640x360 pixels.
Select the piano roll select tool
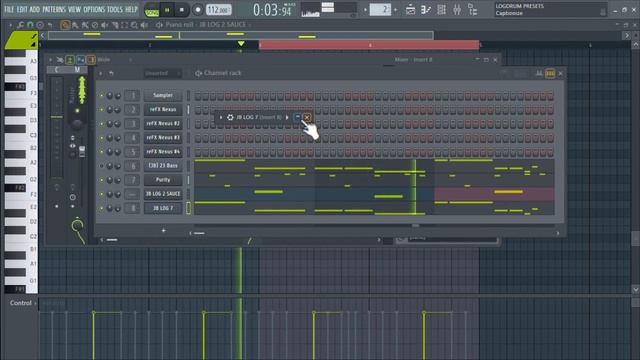pos(124,25)
